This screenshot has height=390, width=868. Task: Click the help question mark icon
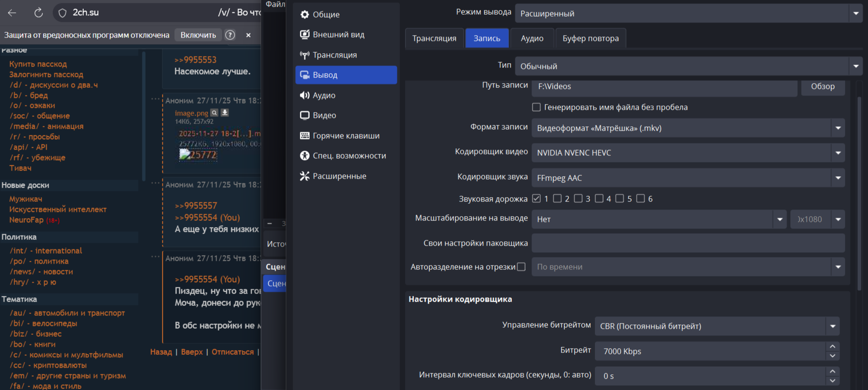tap(230, 35)
